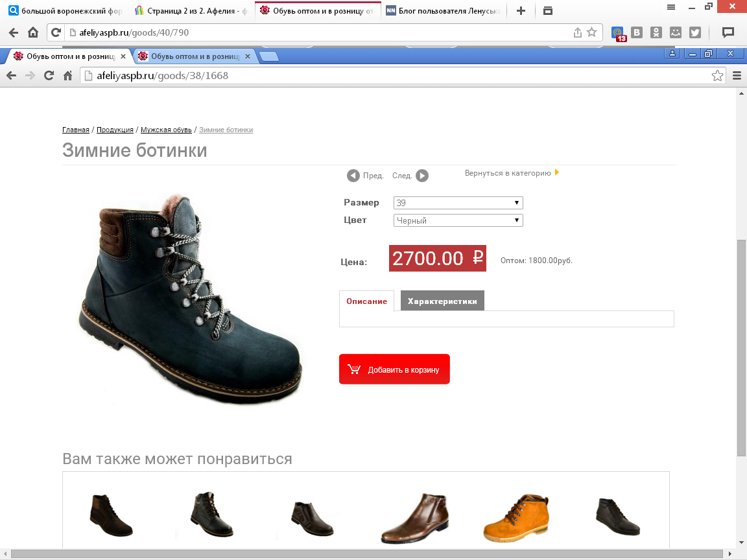Go to previous product arrow icon
Viewport: 747px width, 560px height.
353,176
